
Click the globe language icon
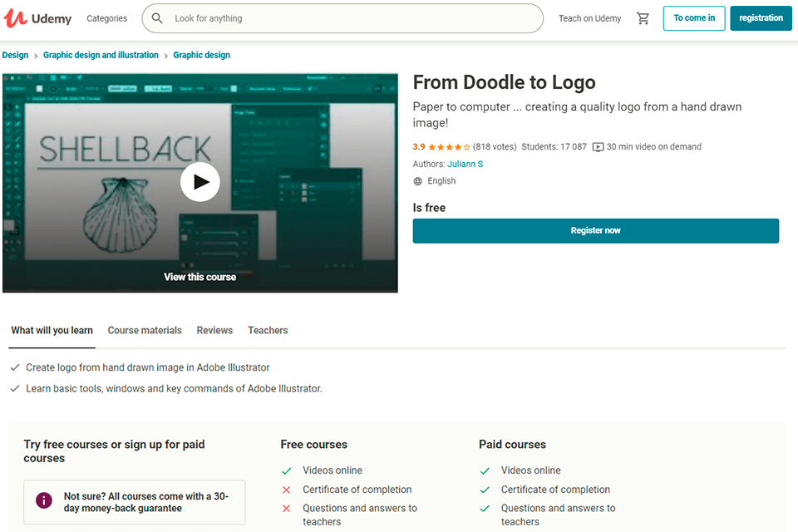tap(418, 181)
